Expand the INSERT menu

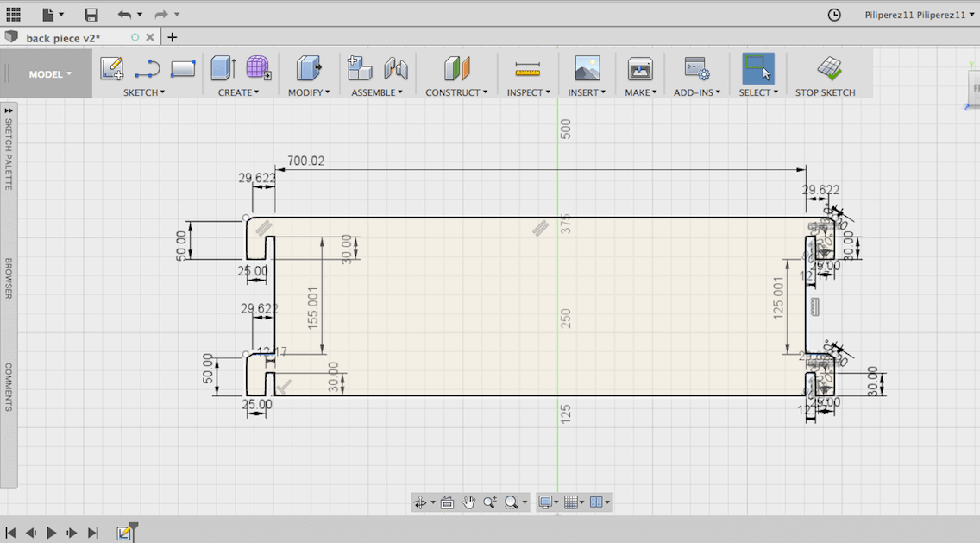pyautogui.click(x=587, y=92)
